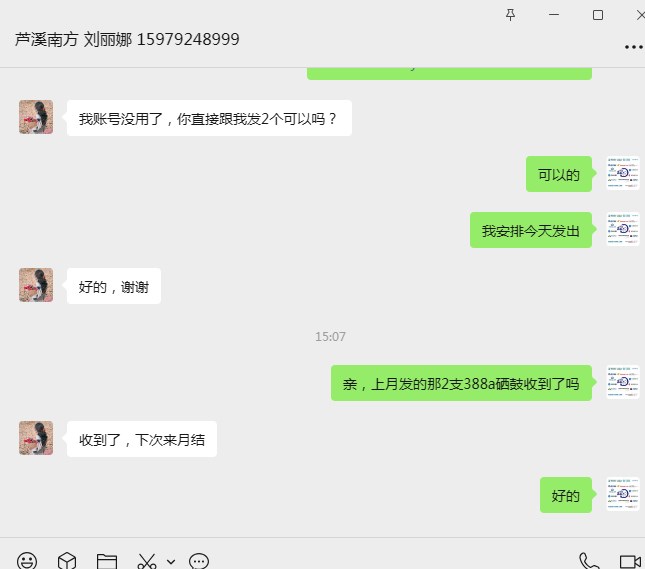Viewport: 645px width, 569px height.
Task: Maximize the chat window
Action: [x=598, y=15]
